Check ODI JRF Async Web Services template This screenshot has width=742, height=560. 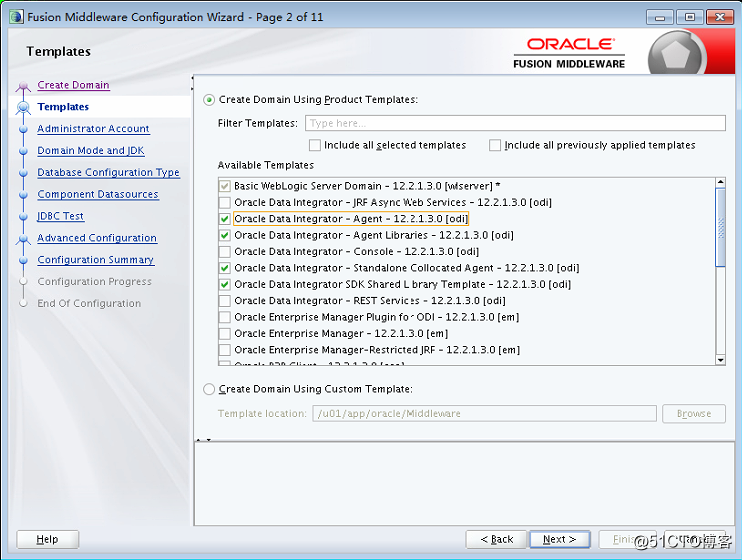click(225, 203)
